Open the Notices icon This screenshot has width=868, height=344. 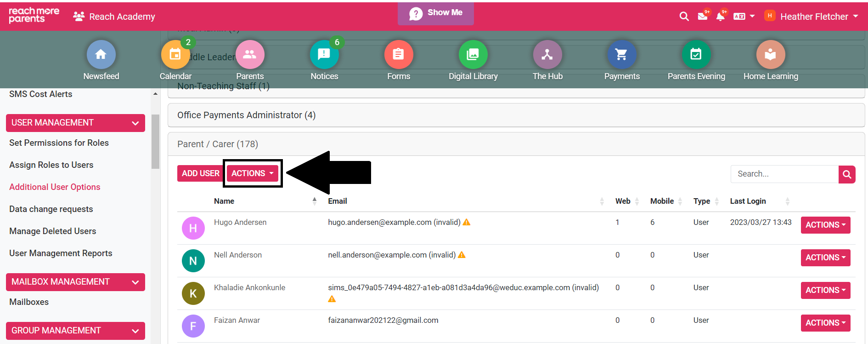(x=324, y=55)
